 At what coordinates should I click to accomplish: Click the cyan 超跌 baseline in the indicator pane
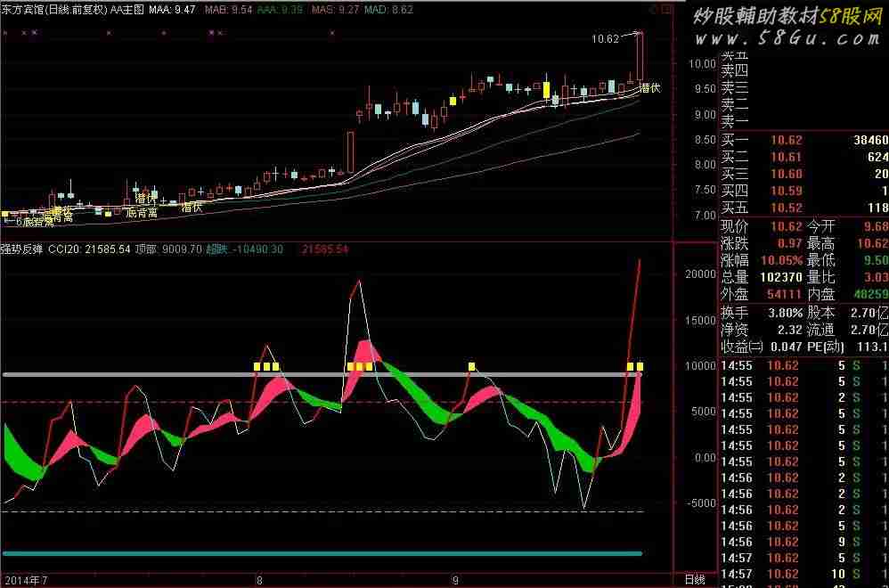(x=322, y=553)
